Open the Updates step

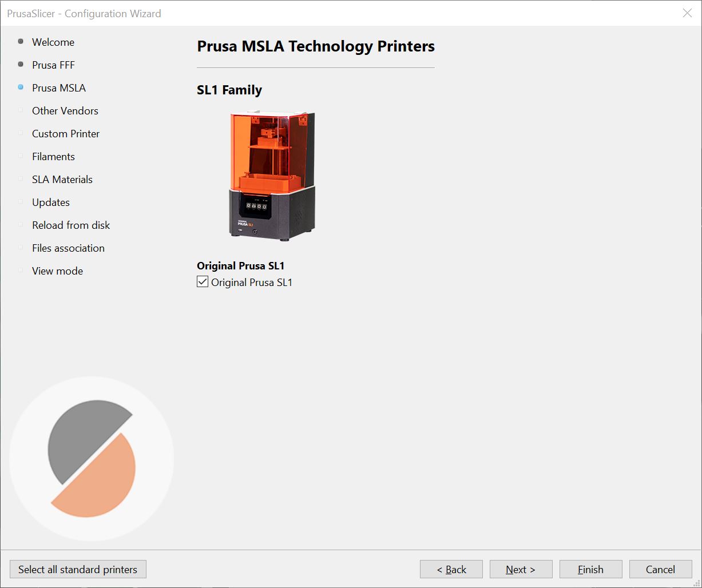51,202
